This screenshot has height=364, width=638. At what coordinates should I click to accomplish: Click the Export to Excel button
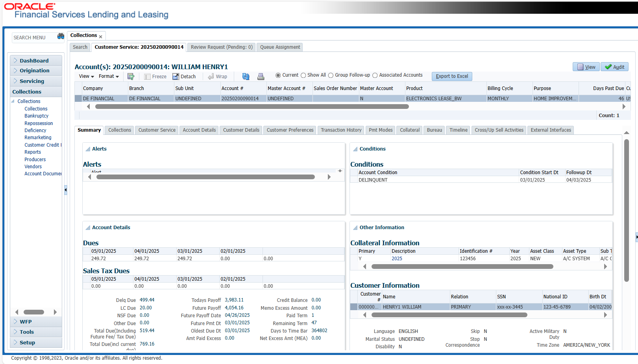click(452, 76)
